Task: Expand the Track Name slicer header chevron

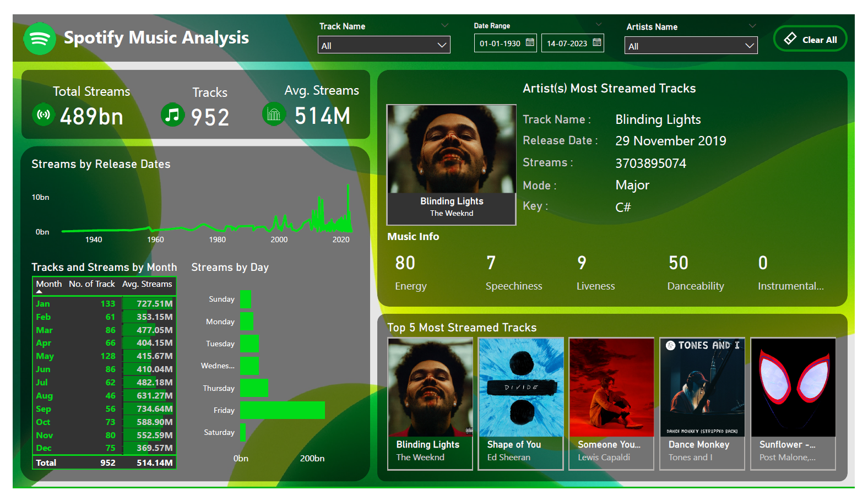Action: [x=444, y=25]
